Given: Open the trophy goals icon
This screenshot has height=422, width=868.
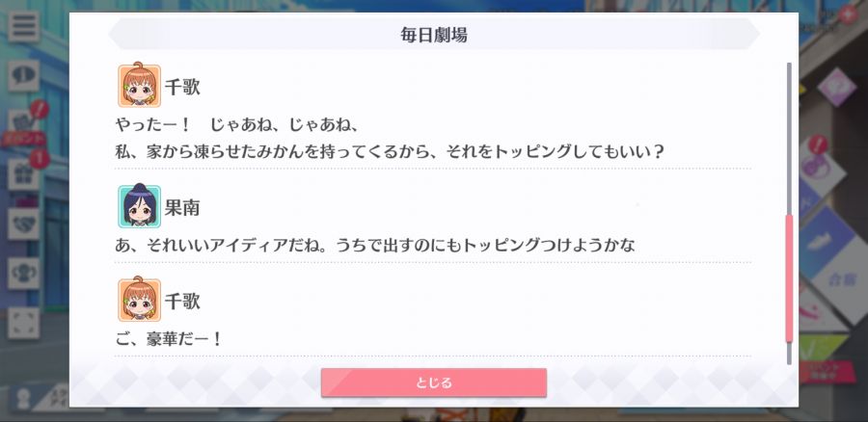Looking at the screenshot, I should point(23,274).
